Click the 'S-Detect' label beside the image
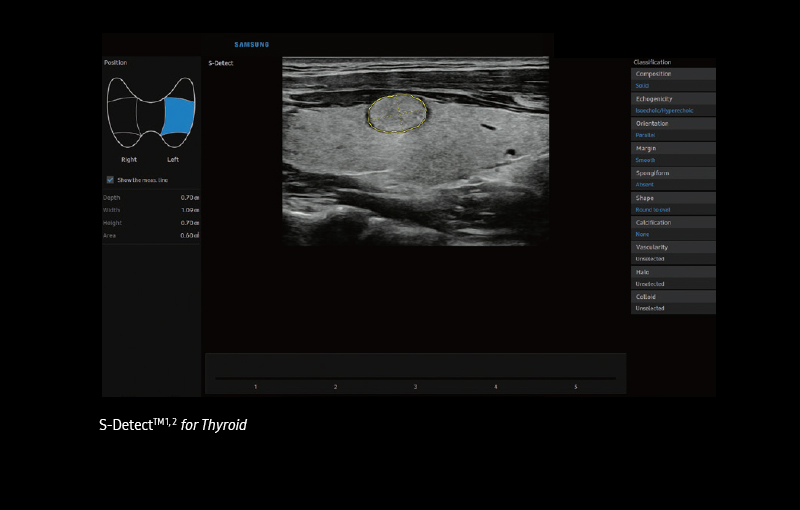The width and height of the screenshot is (800, 510). coord(221,63)
